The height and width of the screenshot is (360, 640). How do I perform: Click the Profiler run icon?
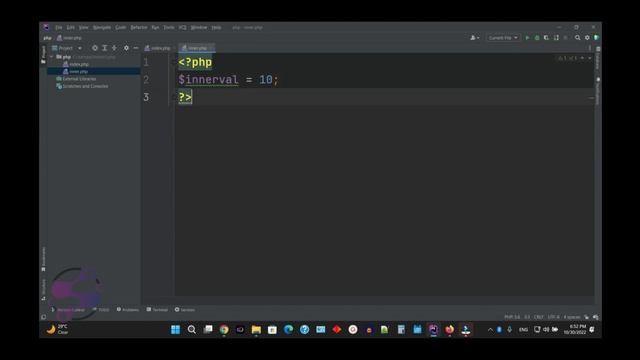[x=556, y=38]
